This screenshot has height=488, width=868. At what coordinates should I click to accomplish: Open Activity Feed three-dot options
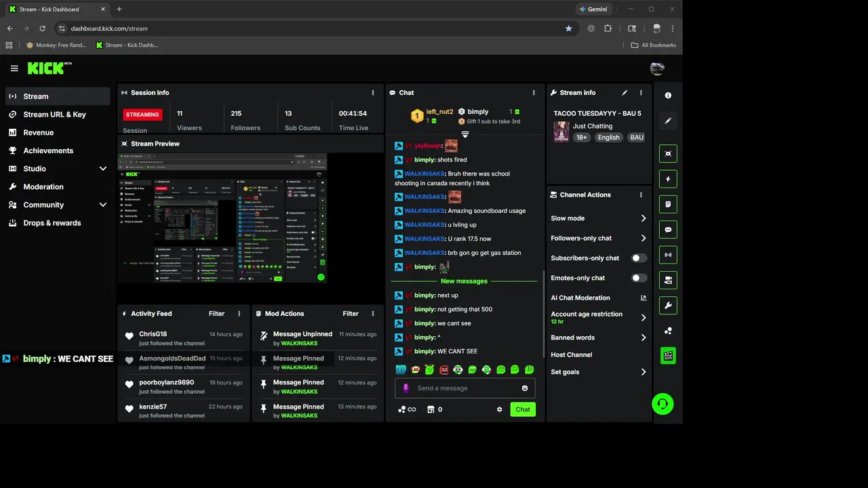tap(239, 314)
